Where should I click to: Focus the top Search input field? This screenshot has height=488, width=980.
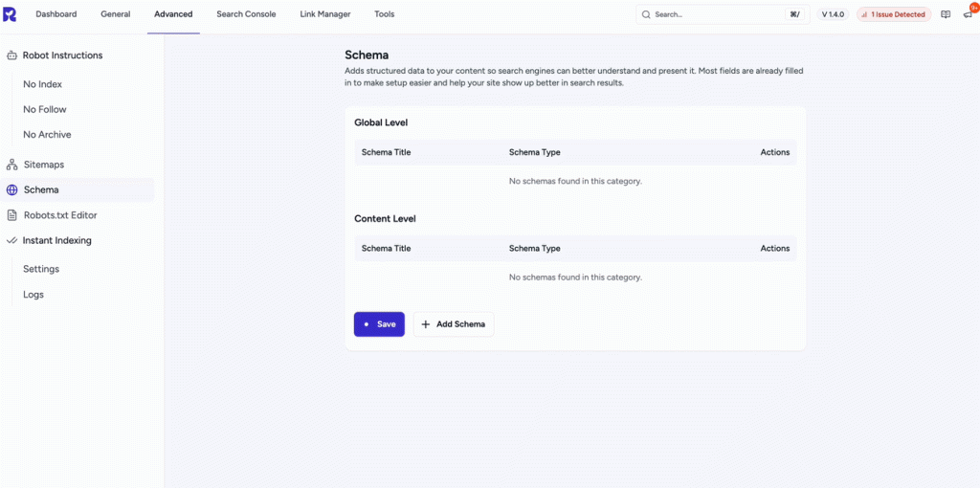(x=723, y=14)
